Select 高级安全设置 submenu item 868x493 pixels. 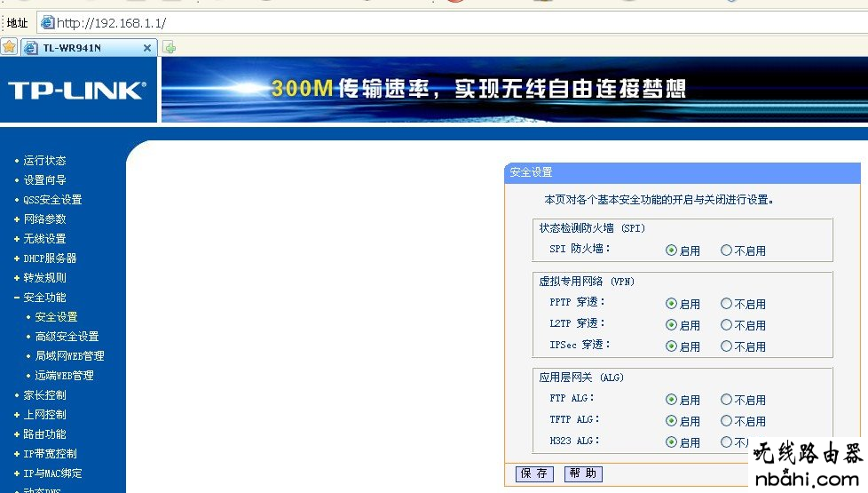(x=67, y=337)
